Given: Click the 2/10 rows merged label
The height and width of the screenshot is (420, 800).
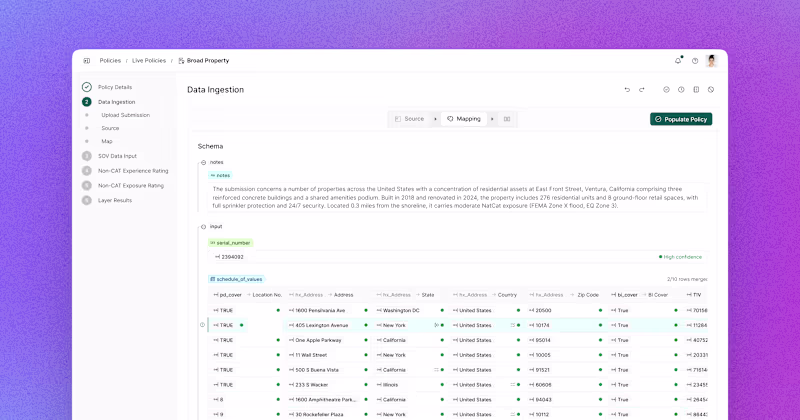Looking at the screenshot, I should tap(687, 279).
